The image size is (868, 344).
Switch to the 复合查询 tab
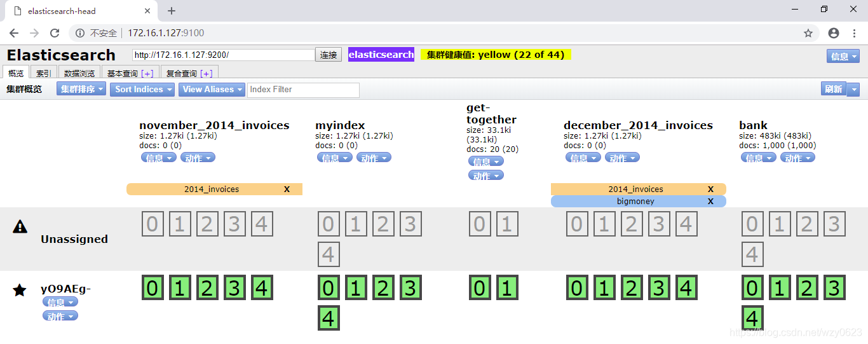pyautogui.click(x=182, y=73)
